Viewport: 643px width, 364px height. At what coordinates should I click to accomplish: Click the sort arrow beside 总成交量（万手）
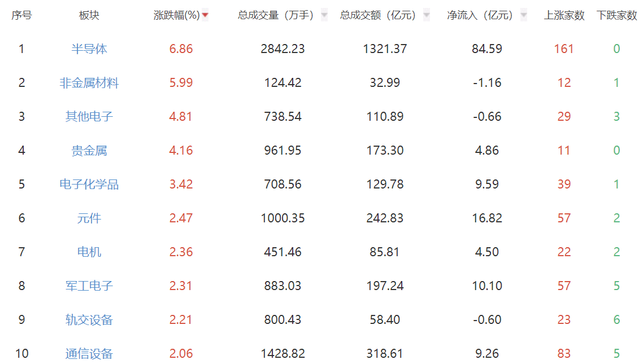point(323,15)
